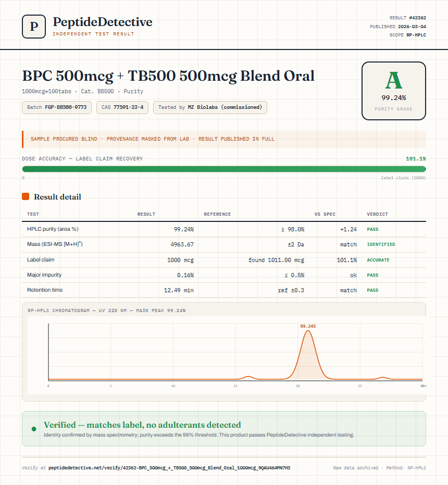
Task: Open the PeptideDetective site title
Action: coord(103,22)
